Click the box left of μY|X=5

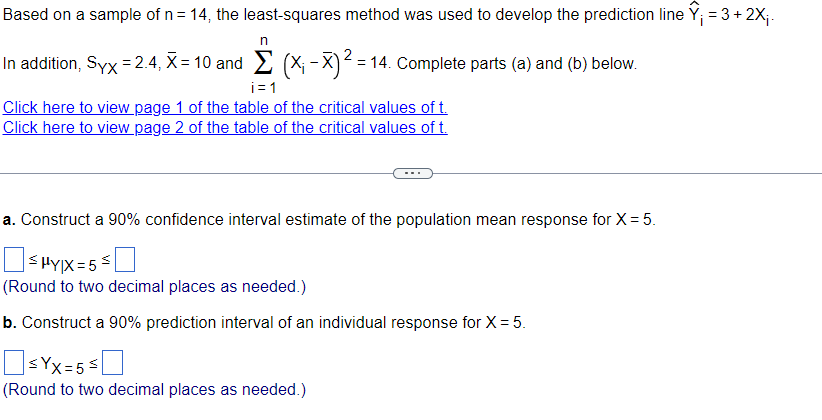pyautogui.click(x=14, y=261)
